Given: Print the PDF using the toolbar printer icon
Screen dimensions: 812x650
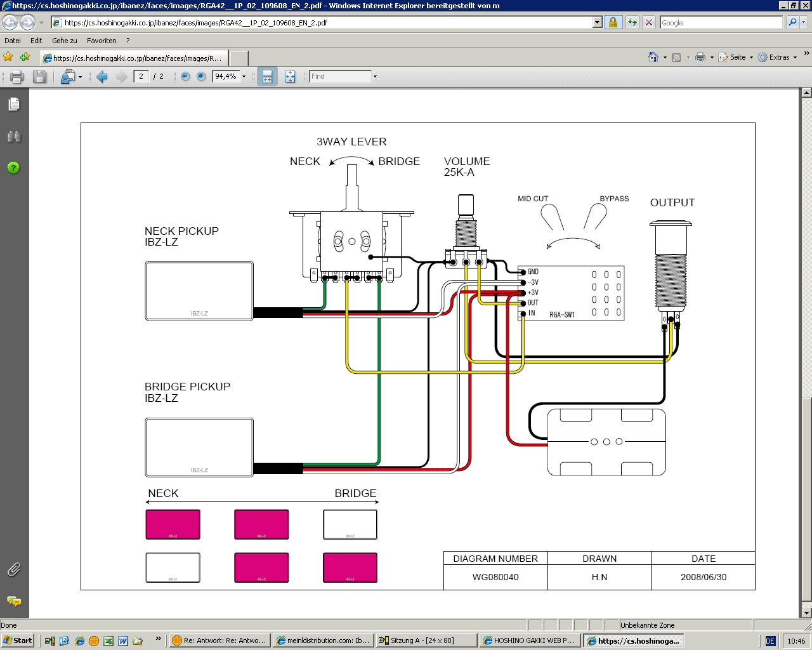Looking at the screenshot, I should (16, 77).
